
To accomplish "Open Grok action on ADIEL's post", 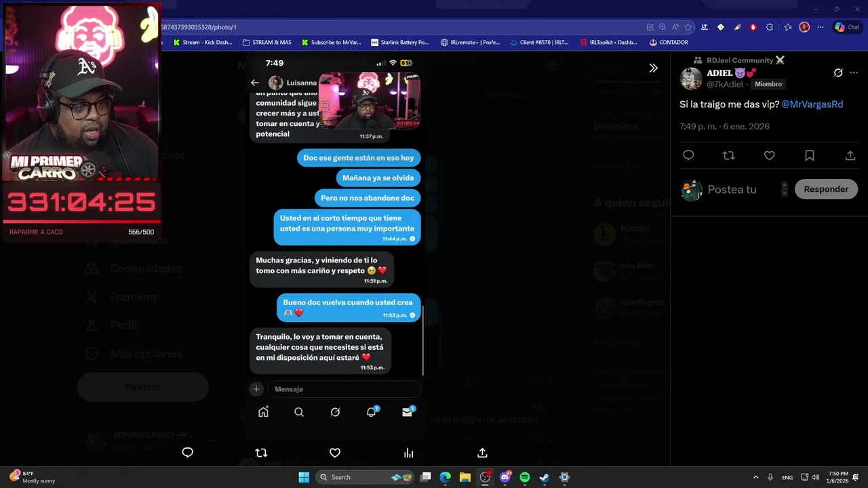I will tap(838, 73).
